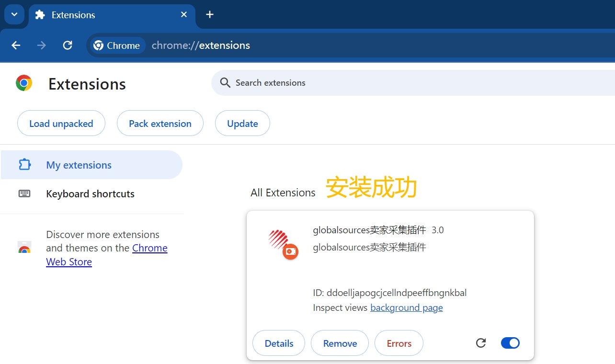Screen dimensions: 615x364
Task: Select My extensions in the sidebar
Action: 91,165
